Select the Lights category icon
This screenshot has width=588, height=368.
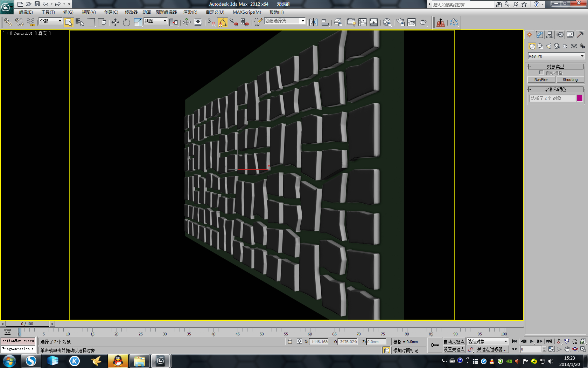(549, 46)
